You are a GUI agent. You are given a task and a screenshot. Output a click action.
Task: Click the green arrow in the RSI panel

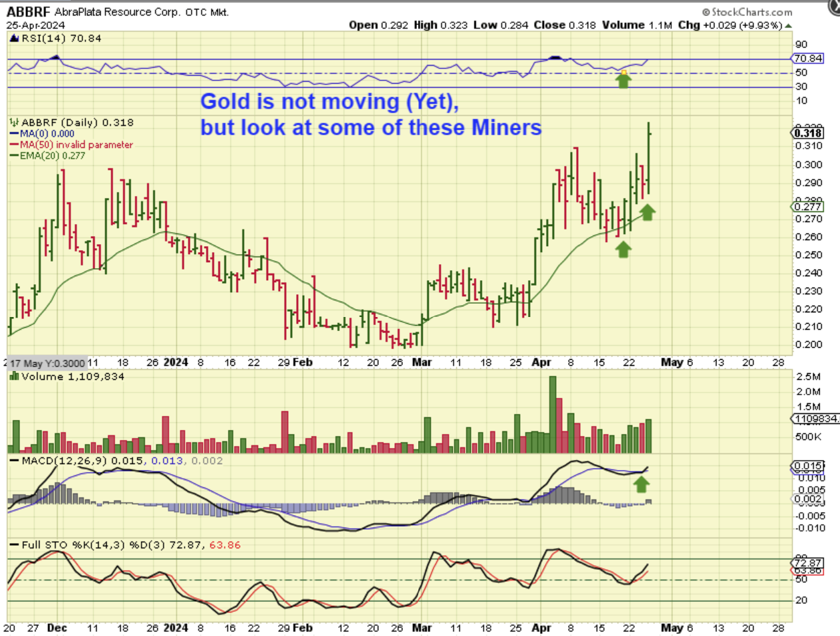pyautogui.click(x=623, y=80)
